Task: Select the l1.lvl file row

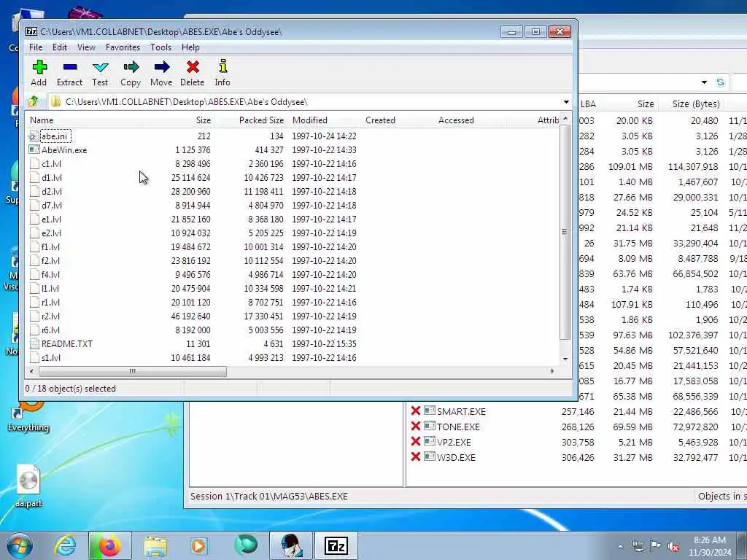Action: pos(293,289)
